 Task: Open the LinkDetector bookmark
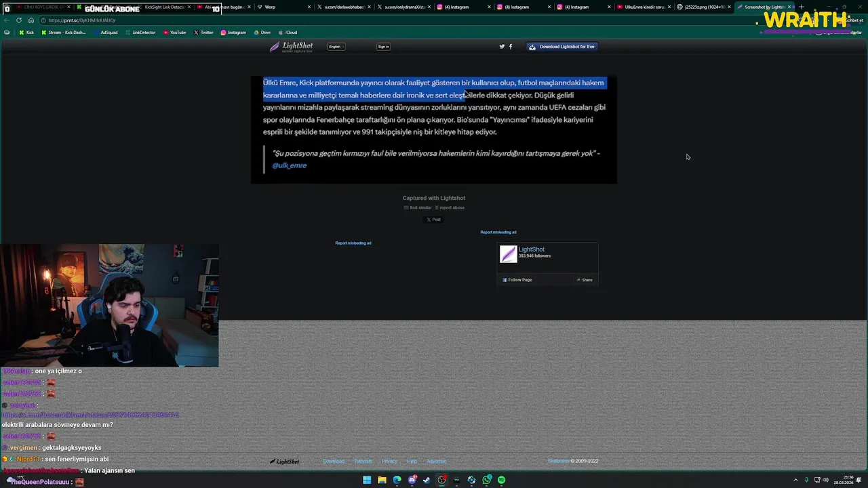[x=140, y=33]
